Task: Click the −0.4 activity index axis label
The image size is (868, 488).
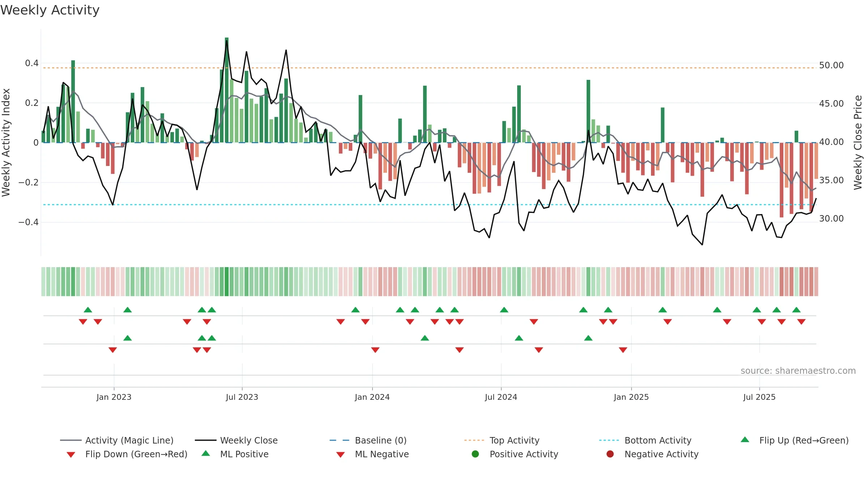Action: [x=28, y=222]
